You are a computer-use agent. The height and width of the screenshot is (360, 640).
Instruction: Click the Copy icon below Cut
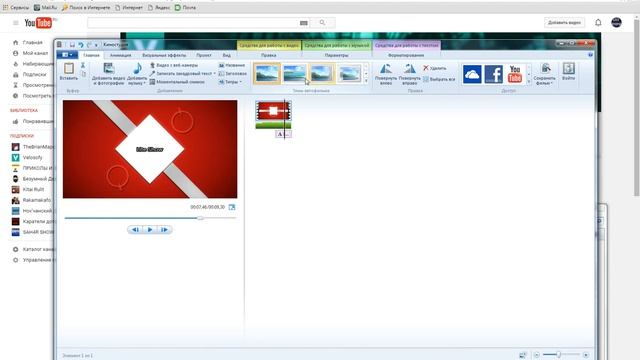(83, 74)
